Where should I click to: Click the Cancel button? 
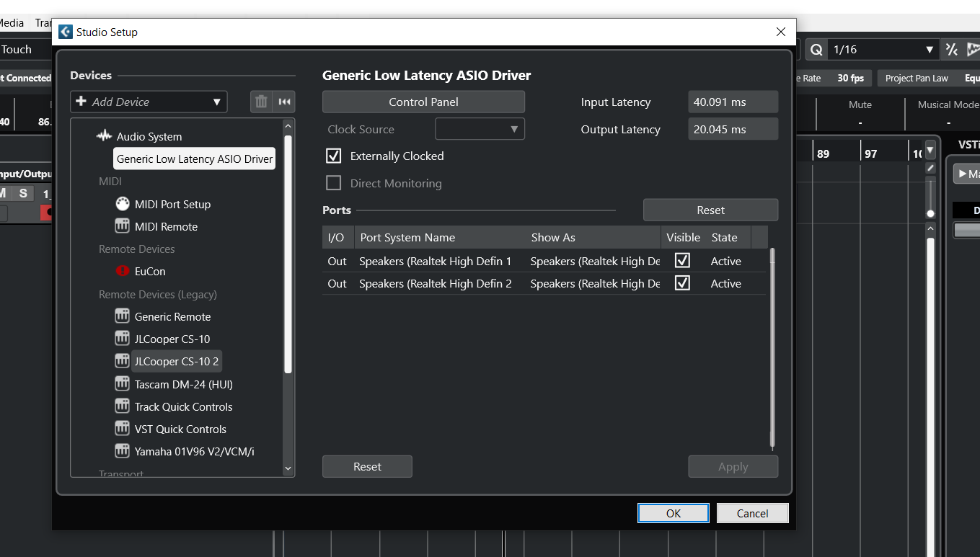(752, 513)
